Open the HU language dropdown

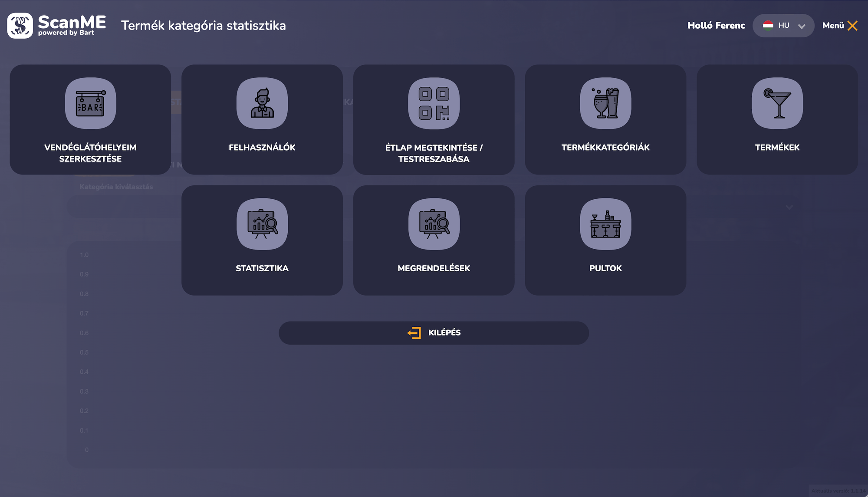point(783,26)
